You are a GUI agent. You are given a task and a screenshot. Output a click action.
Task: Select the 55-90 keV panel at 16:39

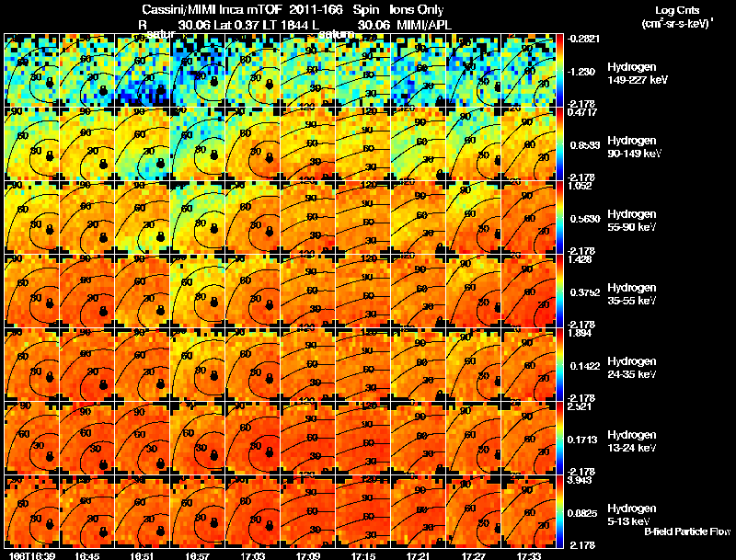[32, 218]
